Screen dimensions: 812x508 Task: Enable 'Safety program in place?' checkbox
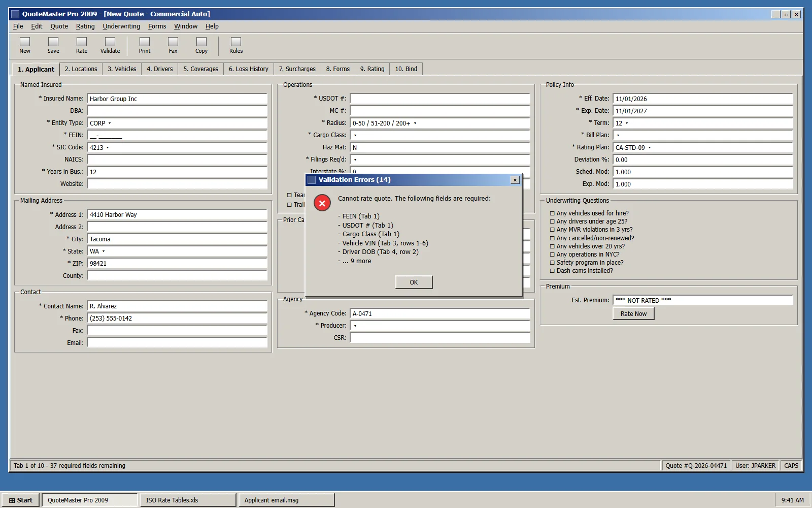[552, 263]
